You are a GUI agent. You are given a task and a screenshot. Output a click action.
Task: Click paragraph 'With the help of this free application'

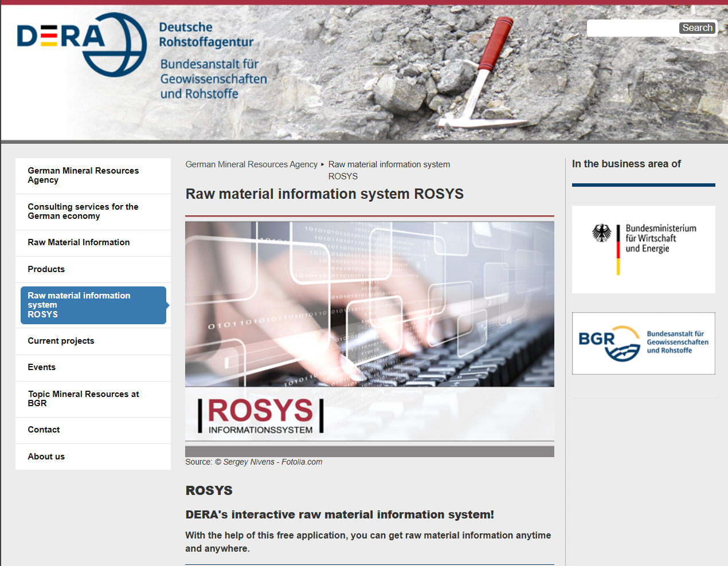click(368, 542)
